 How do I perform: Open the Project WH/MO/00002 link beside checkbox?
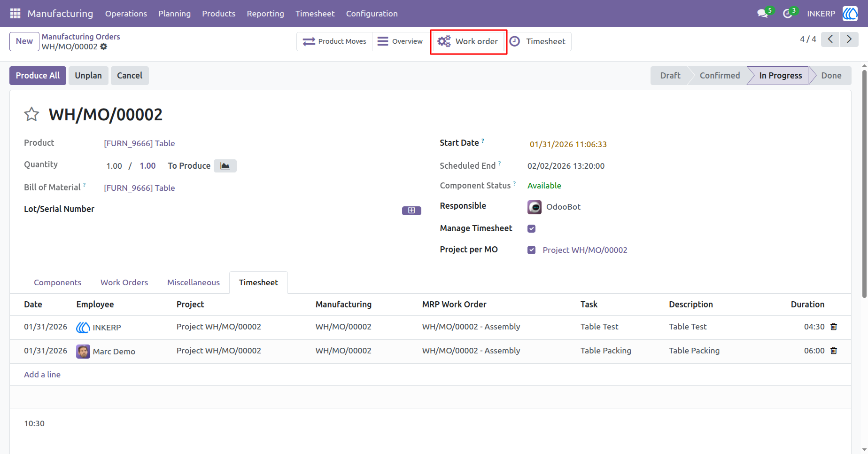[585, 250]
